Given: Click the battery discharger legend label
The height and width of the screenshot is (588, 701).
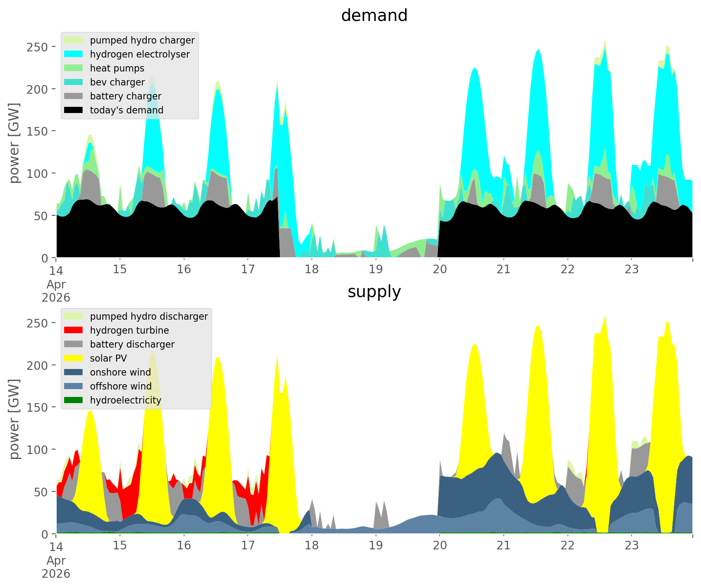Looking at the screenshot, I should click(x=132, y=344).
